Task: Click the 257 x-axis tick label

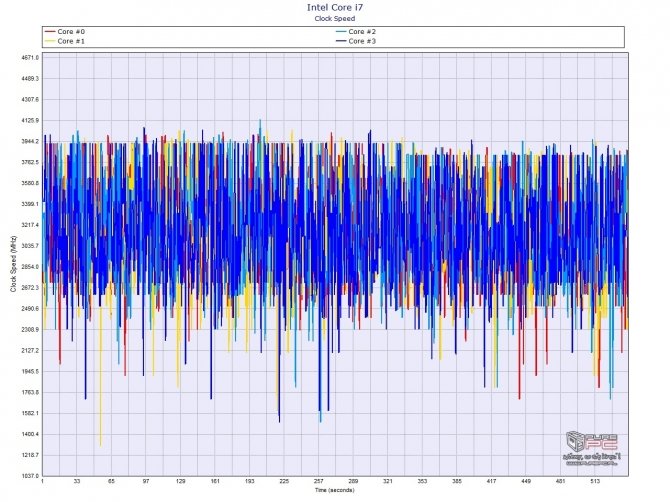Action: click(x=319, y=481)
